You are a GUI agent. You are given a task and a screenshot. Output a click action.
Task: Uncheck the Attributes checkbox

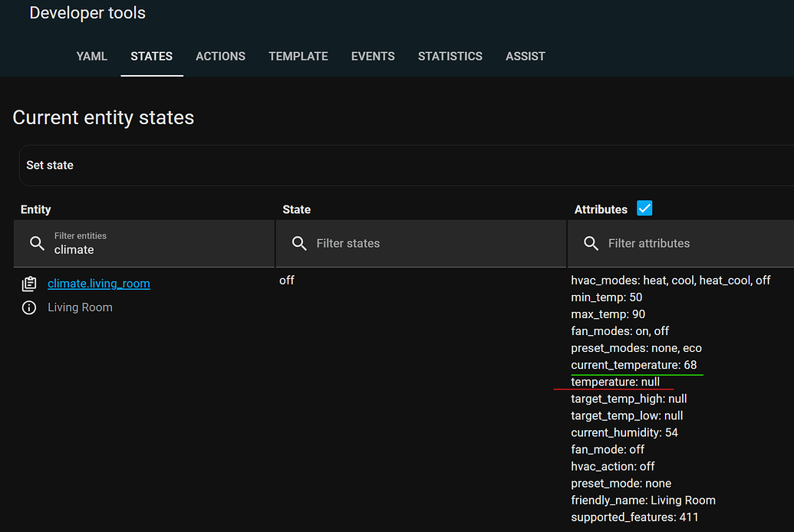[644, 207]
